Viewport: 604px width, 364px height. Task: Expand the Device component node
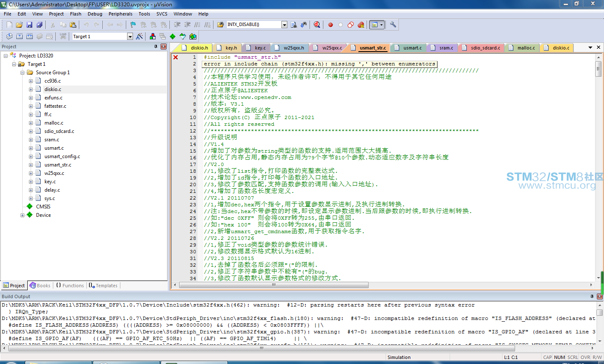pos(22,215)
